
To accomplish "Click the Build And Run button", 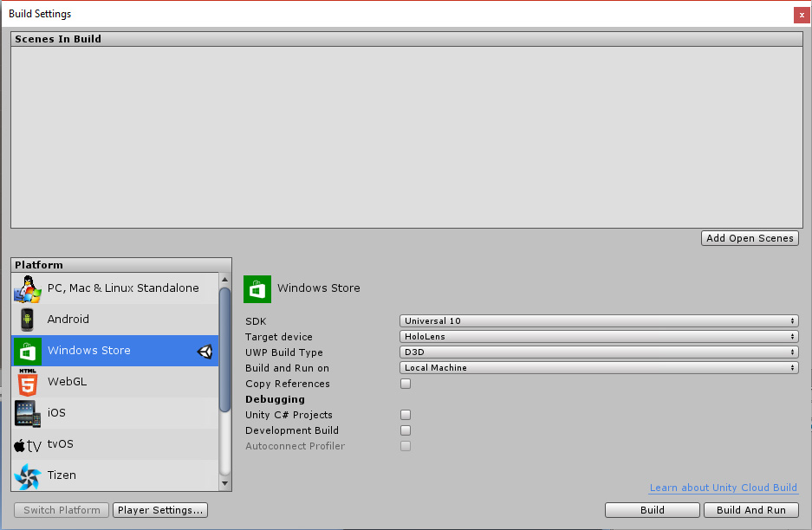I will (x=750, y=510).
